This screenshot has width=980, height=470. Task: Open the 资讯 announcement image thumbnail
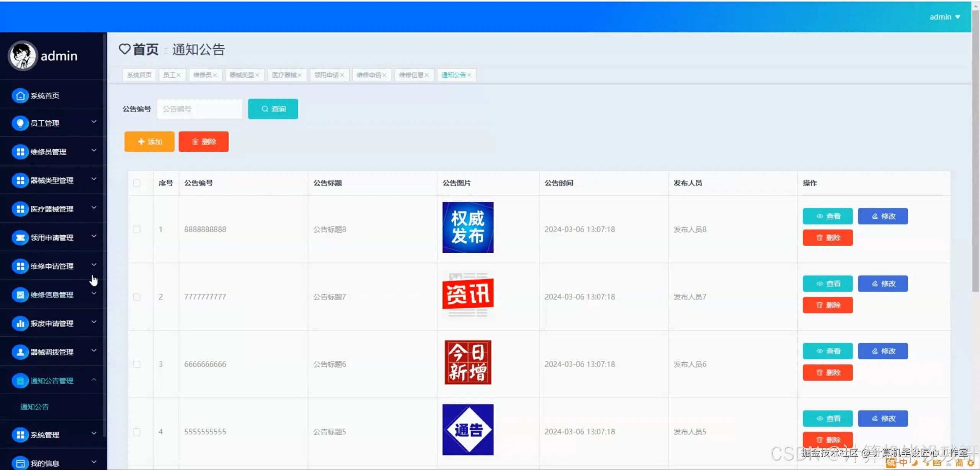coord(468,296)
